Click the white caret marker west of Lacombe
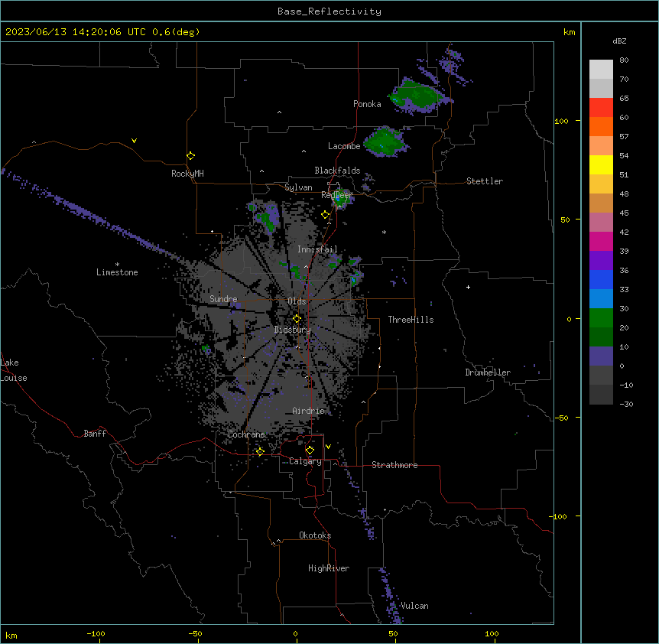This screenshot has width=659, height=644. [304, 151]
